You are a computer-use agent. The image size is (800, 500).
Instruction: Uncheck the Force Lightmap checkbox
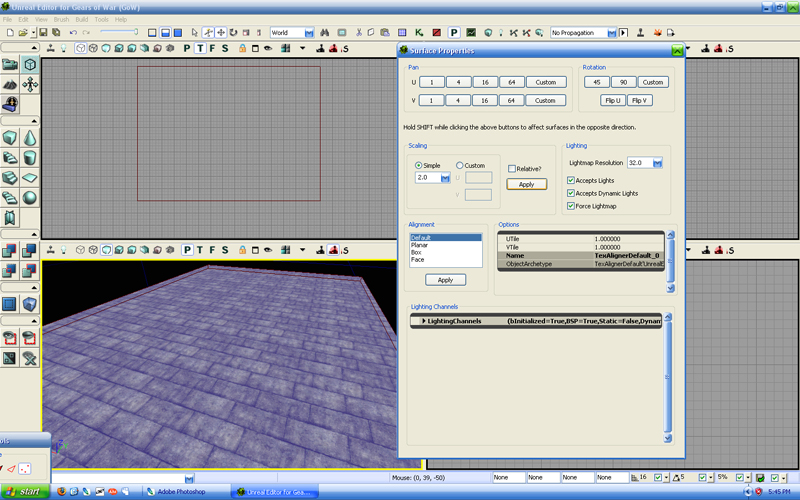coord(571,206)
